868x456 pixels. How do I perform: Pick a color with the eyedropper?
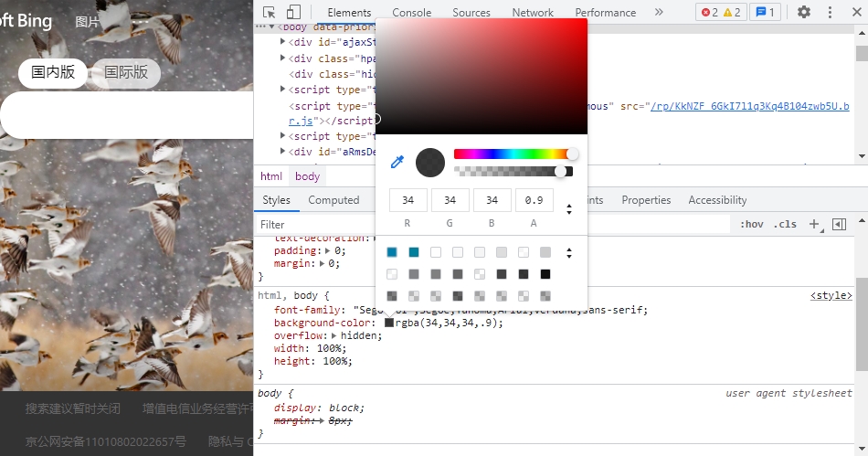pyautogui.click(x=397, y=162)
